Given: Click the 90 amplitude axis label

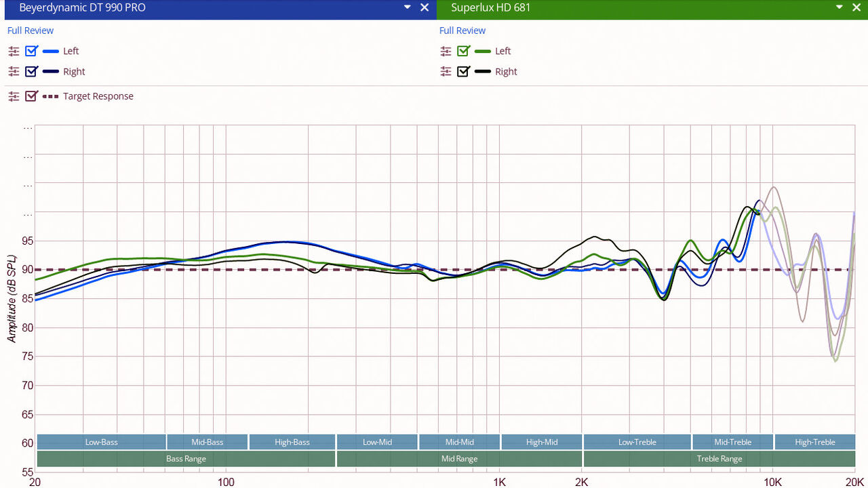Looking at the screenshot, I should (27, 270).
